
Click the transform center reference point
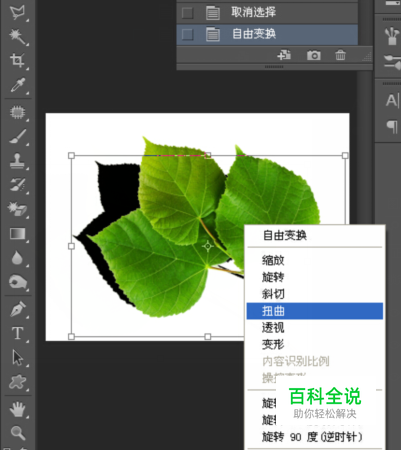(x=208, y=246)
